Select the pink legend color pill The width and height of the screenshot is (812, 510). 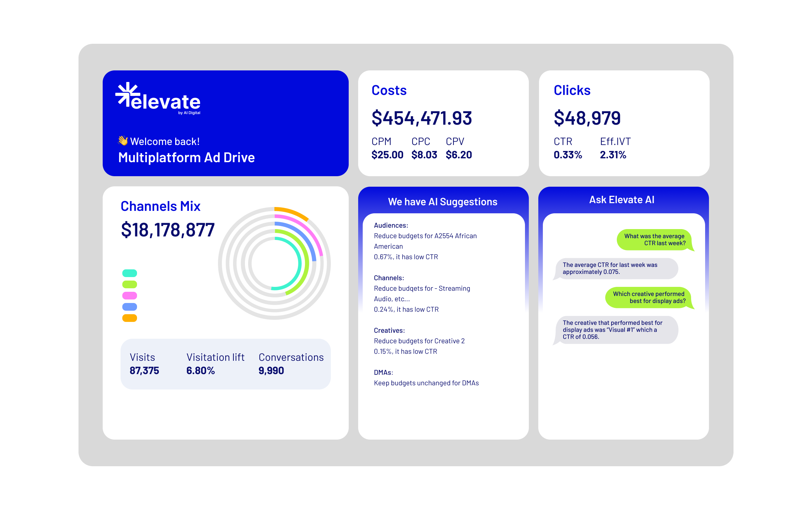point(129,296)
